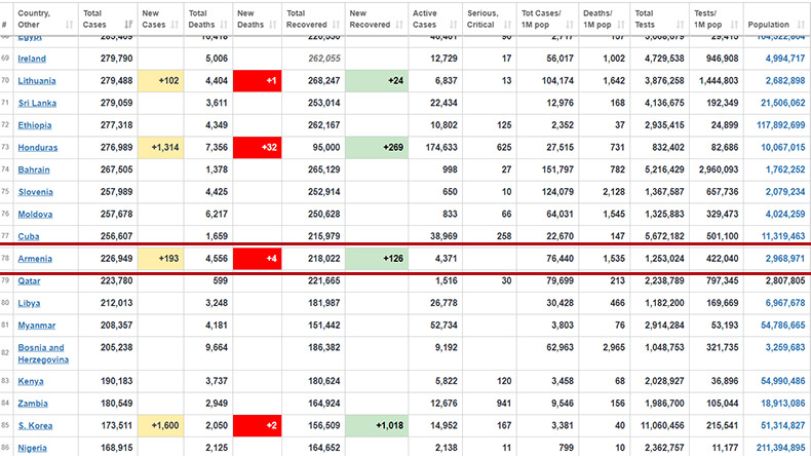This screenshot has width=811, height=456.
Task: Visit the S. Korea link
Action: pos(35,425)
